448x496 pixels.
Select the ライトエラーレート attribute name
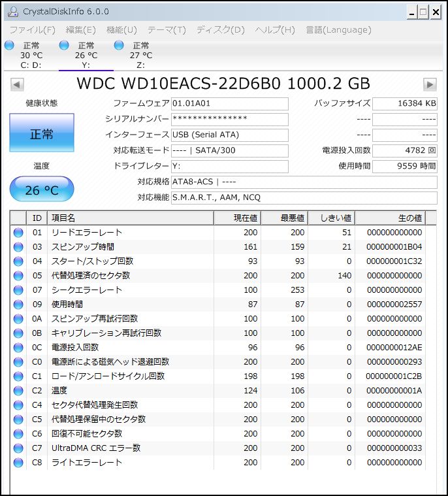tap(87, 463)
